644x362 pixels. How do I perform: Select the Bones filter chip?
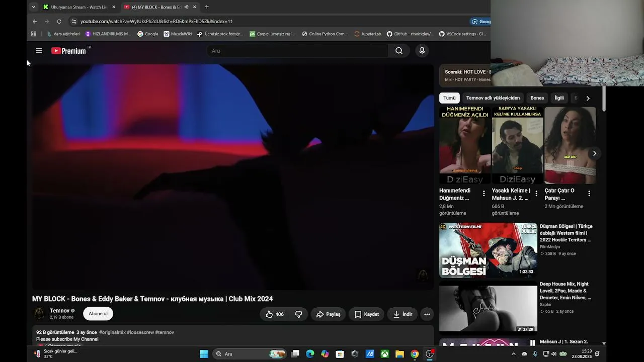(x=537, y=98)
